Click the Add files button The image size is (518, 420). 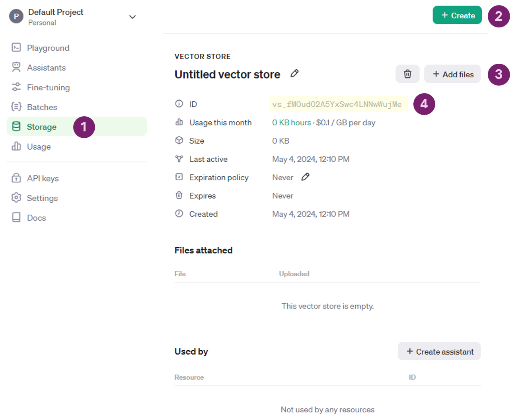452,74
